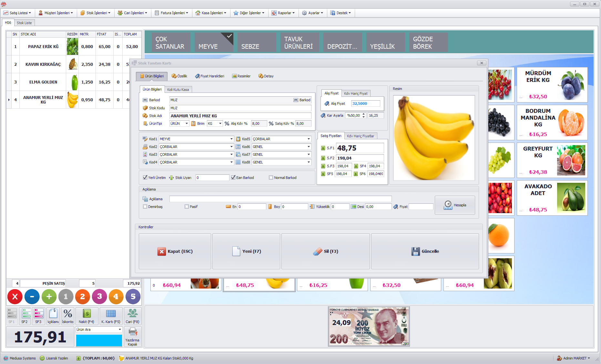Click the 200 lira banknote image
The height and width of the screenshot is (364, 601).
(x=369, y=326)
